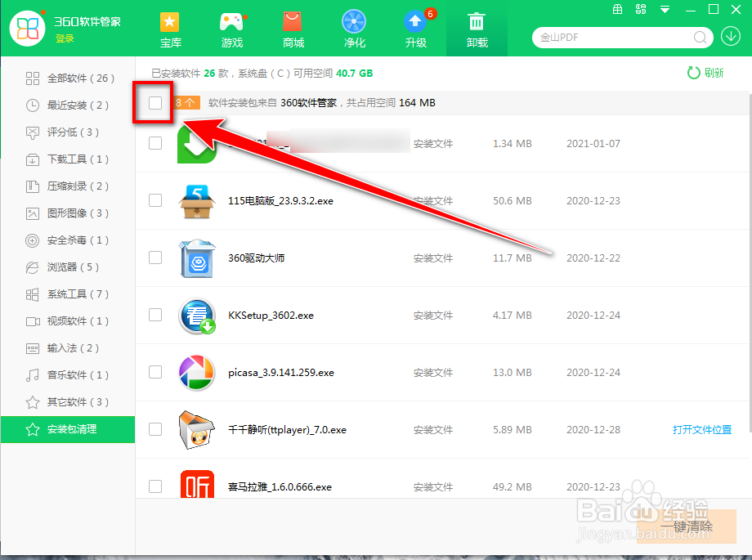The image size is (752, 560).
Task: Open 打开文件位置 link for 千千静听
Action: click(x=701, y=429)
